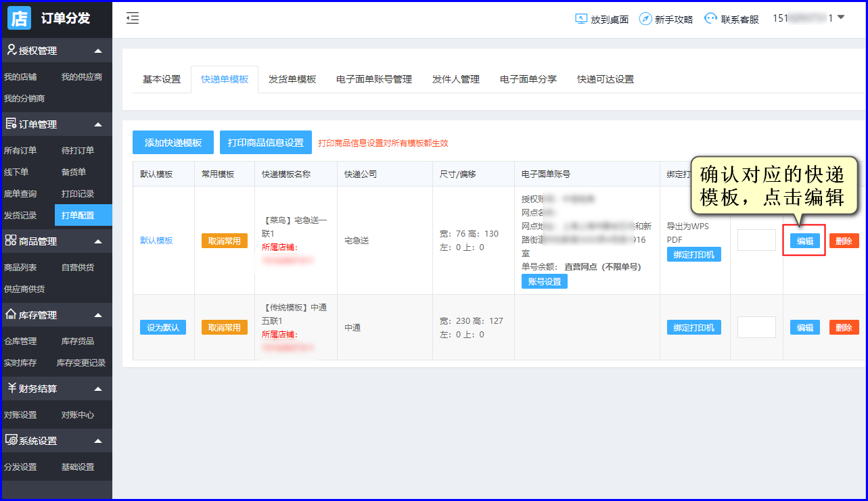Click the 店 app logo icon

click(x=19, y=19)
